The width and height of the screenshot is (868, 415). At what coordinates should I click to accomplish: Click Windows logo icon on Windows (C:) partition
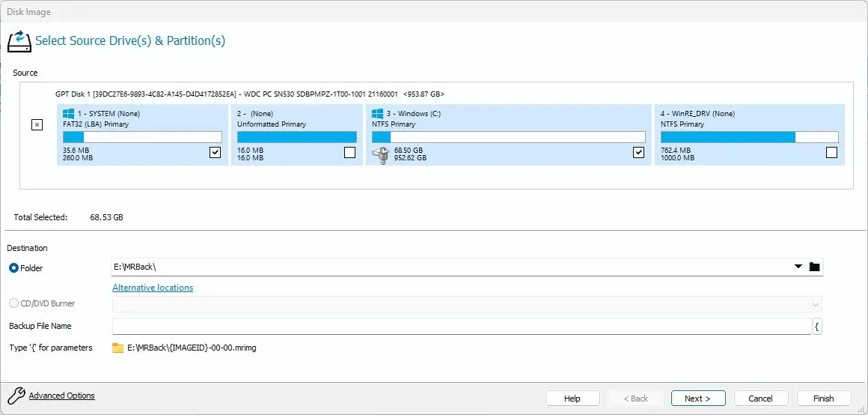[378, 114]
